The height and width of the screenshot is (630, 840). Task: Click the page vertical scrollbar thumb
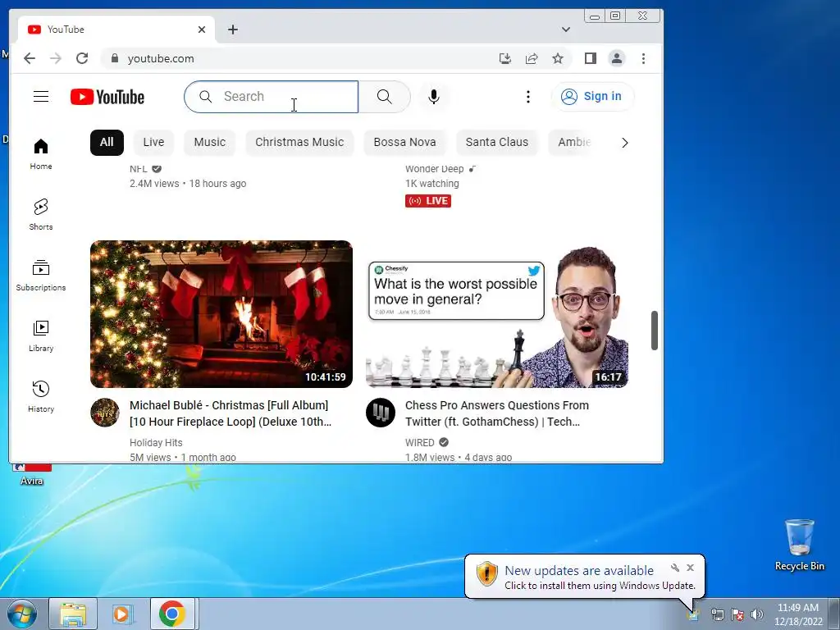click(x=654, y=330)
